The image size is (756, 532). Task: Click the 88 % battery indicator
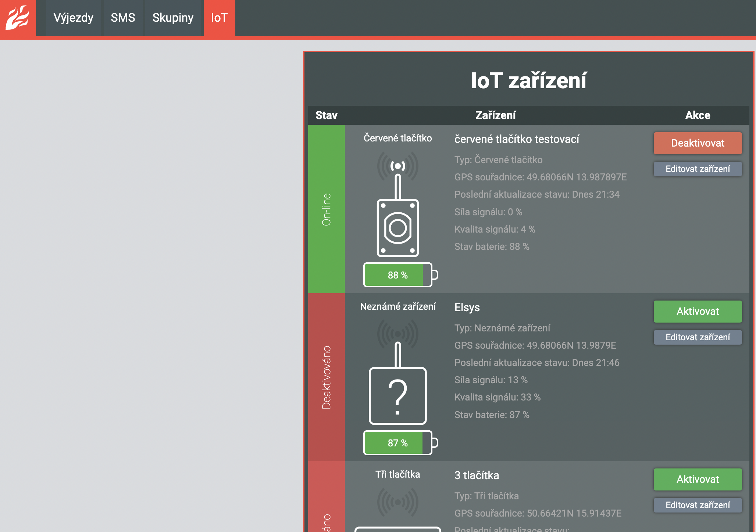coord(398,275)
